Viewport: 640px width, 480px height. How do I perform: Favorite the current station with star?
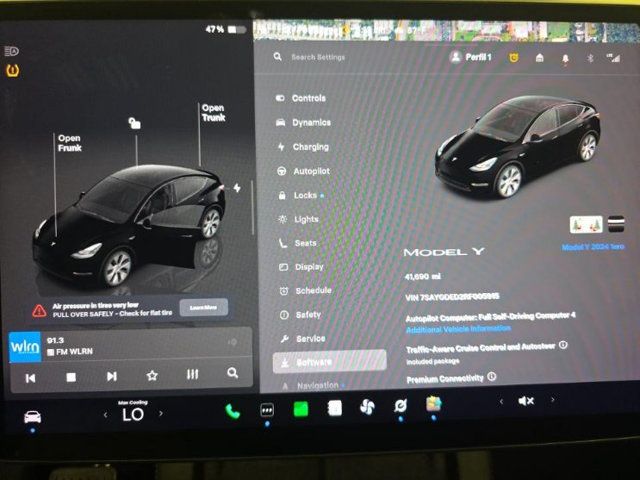click(x=152, y=375)
